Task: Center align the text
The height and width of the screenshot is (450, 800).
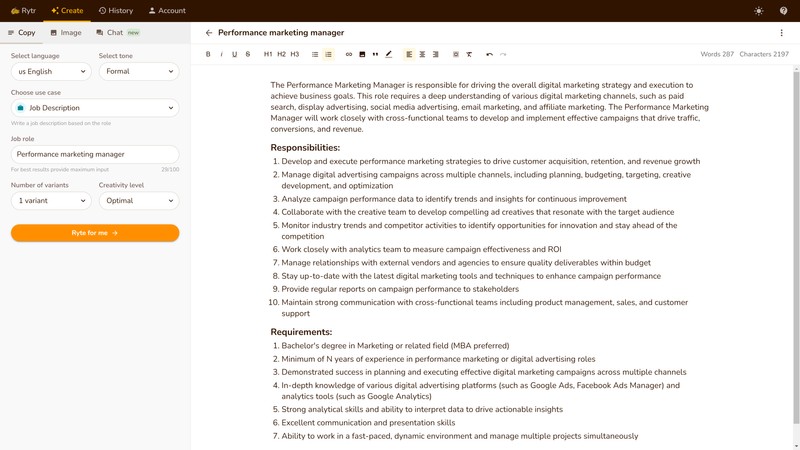Action: coord(422,54)
